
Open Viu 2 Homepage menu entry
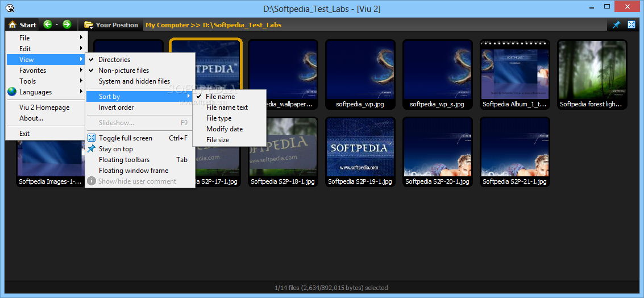[x=47, y=107]
